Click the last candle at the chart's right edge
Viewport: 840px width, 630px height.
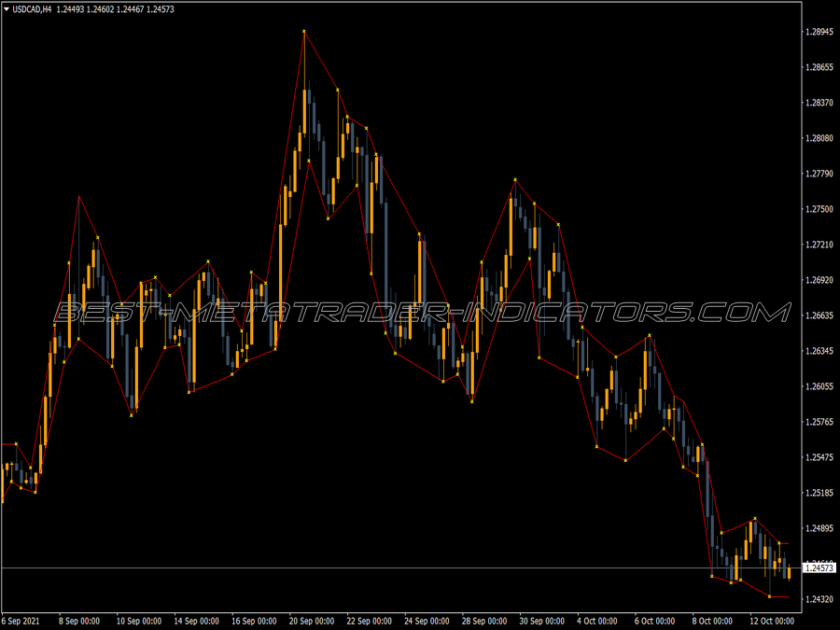coord(789,573)
